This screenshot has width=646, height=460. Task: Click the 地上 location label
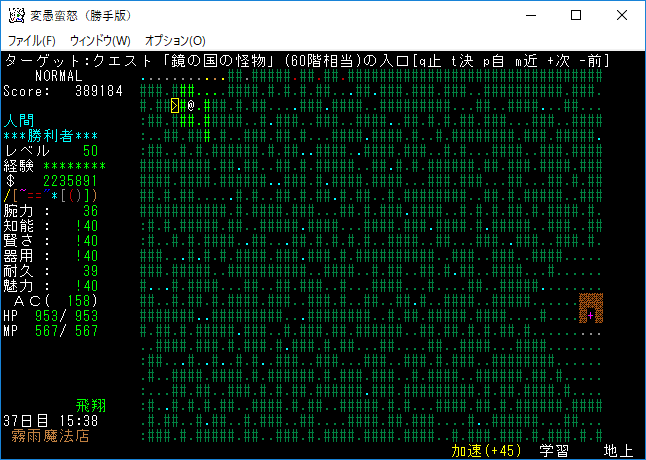(x=618, y=451)
